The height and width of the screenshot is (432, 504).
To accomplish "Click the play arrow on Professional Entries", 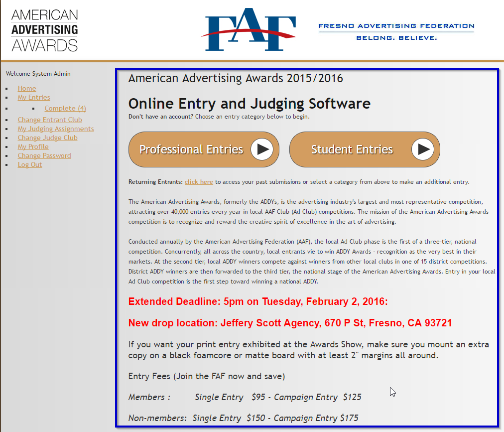I will pyautogui.click(x=262, y=149).
